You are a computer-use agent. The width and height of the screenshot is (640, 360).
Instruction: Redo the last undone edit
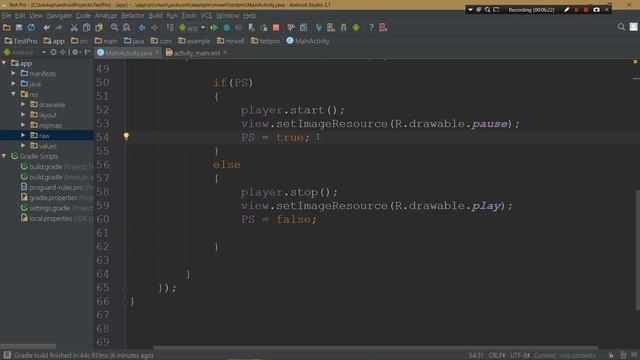[59, 27]
